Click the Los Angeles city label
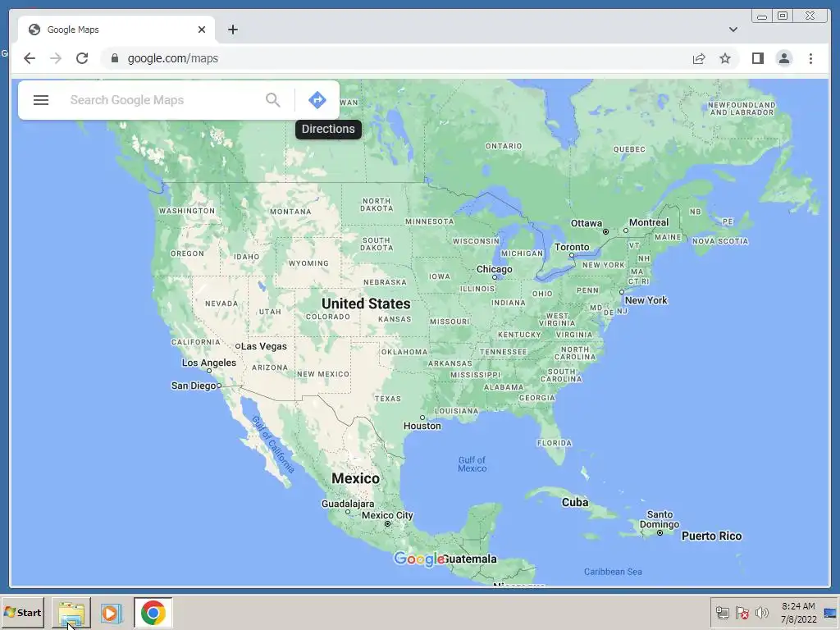This screenshot has width=840, height=630. (209, 363)
